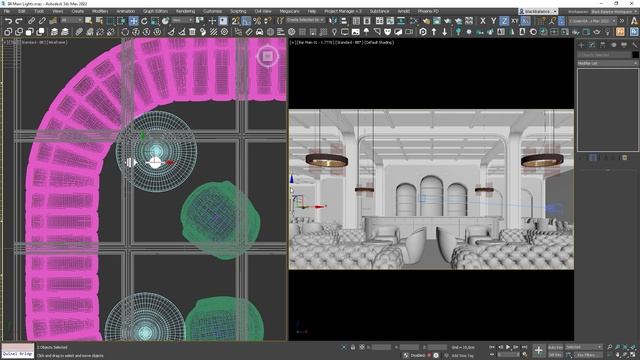Screen dimensions: 640x360
Task: Click the large plus Set Keys button
Action: pyautogui.click(x=538, y=350)
